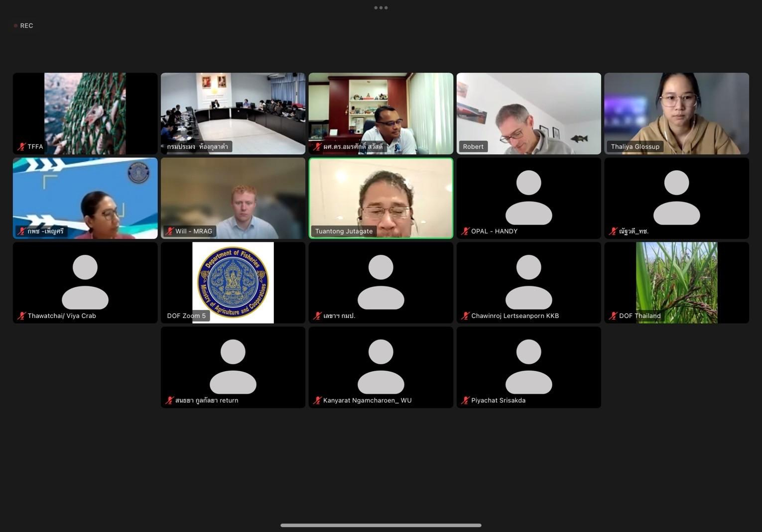The image size is (762, 532).
Task: Click the muted microphone icon on TFFA tile
Action: coord(21,146)
